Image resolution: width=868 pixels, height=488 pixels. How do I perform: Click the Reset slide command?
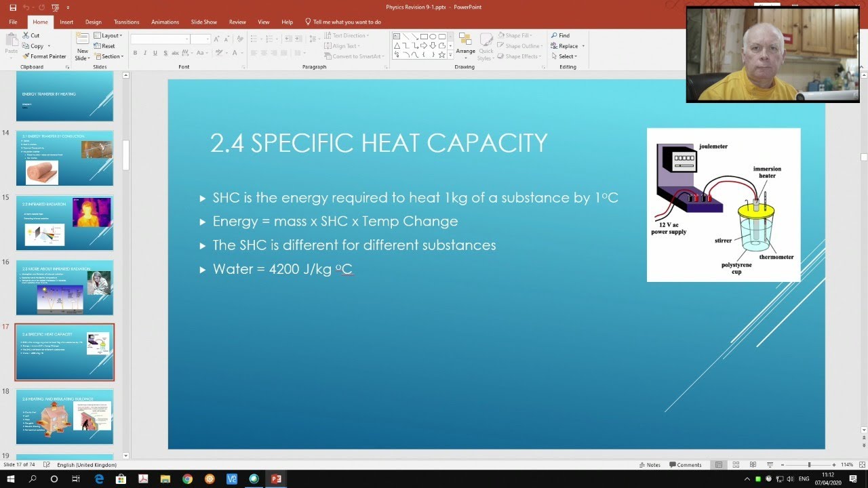click(x=104, y=46)
